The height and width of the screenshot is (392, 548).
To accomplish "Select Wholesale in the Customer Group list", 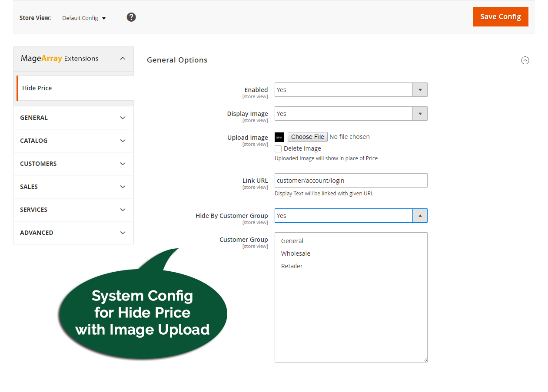I will point(296,253).
